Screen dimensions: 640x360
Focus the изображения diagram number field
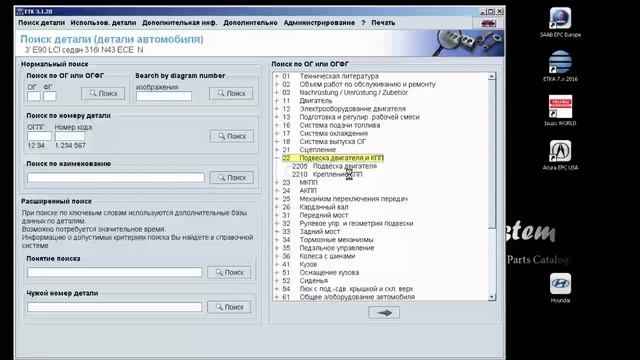[164, 96]
